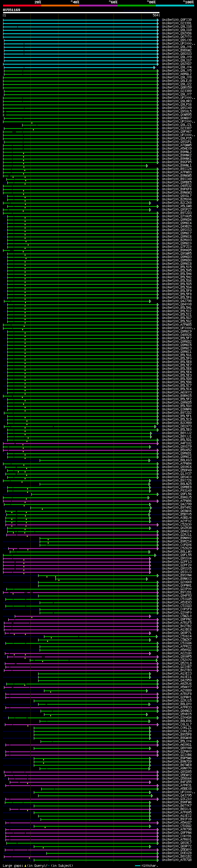
Task: Click the query end position 564
Action: click(x=155, y=15)
